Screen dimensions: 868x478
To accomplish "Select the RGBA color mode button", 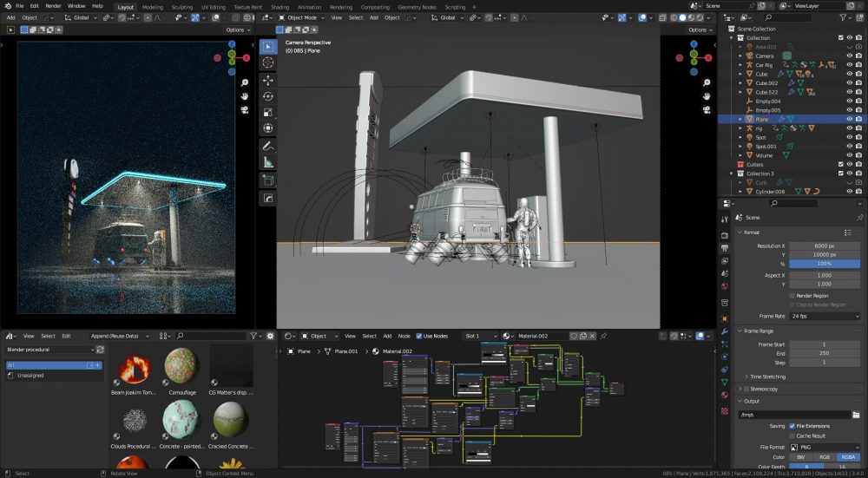I will click(x=849, y=457).
